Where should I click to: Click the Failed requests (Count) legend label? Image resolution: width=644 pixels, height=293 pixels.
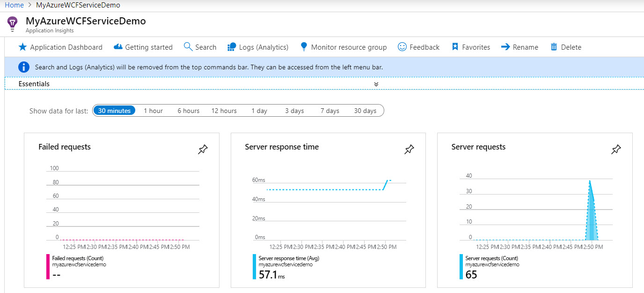[78, 258]
